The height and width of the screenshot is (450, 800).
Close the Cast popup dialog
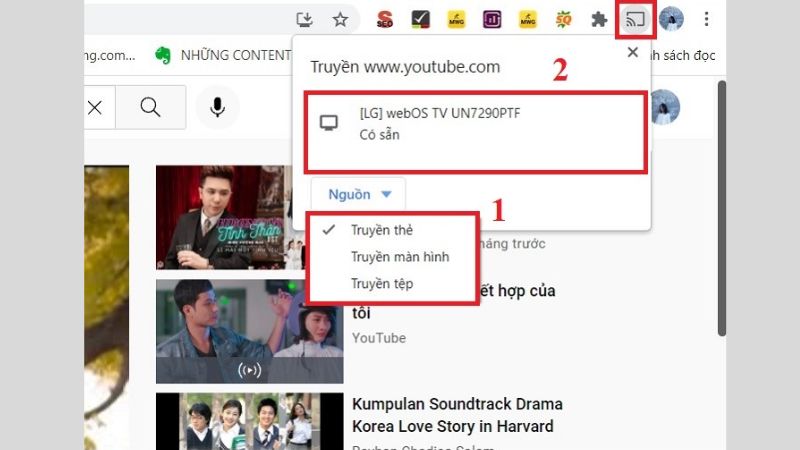(632, 52)
